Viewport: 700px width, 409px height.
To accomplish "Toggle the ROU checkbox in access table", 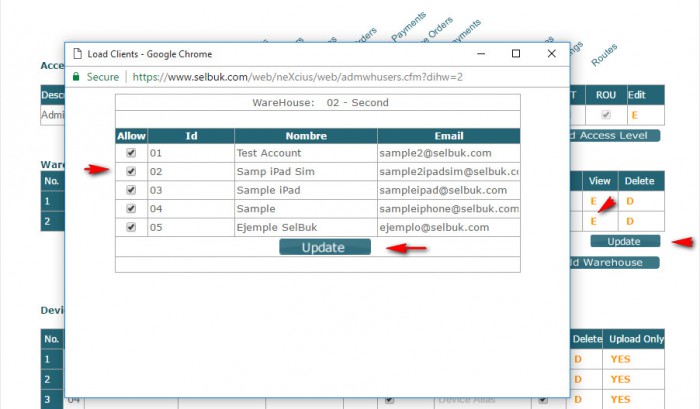I will click(x=605, y=116).
